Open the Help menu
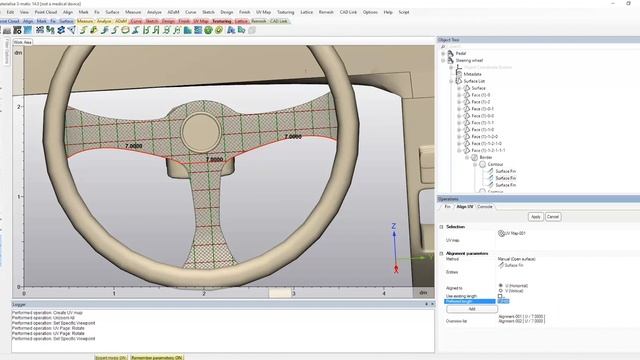The width and height of the screenshot is (640, 360). click(388, 12)
